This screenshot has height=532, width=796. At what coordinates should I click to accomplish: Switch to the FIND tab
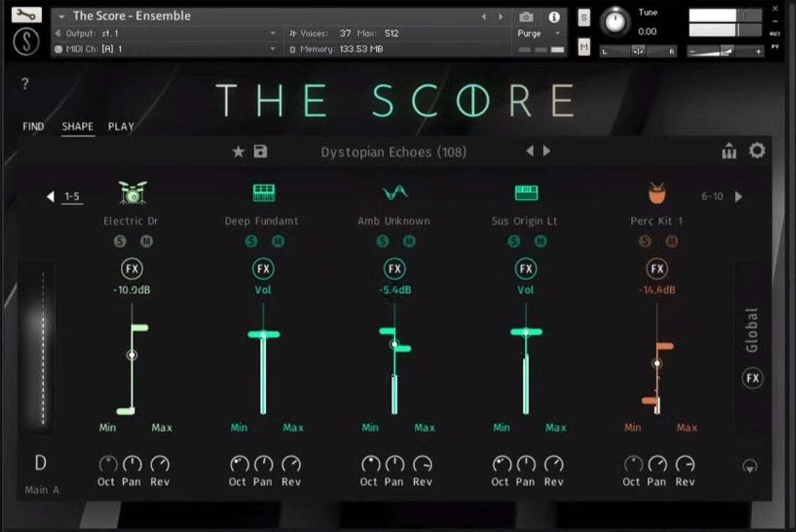(x=33, y=127)
